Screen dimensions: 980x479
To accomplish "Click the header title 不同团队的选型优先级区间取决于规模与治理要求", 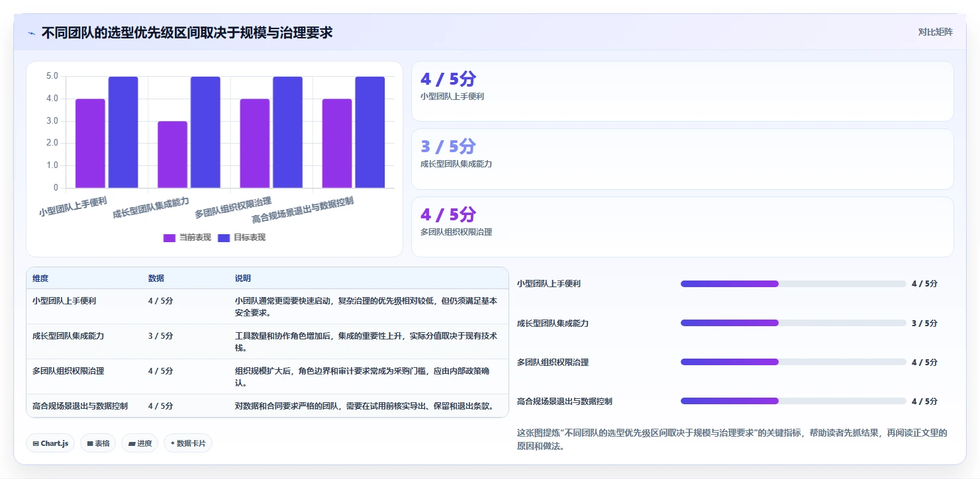I will pyautogui.click(x=187, y=32).
